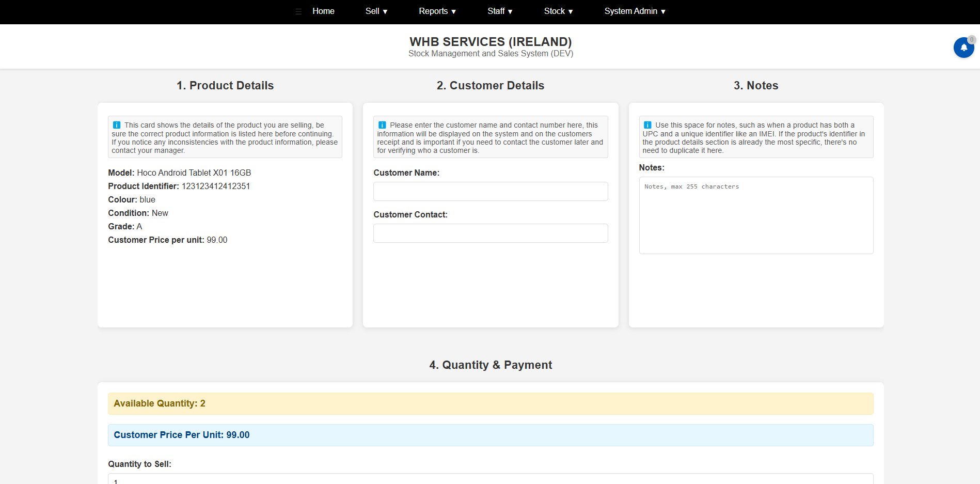Open the Stock dropdown menu
This screenshot has width=980, height=484.
click(x=559, y=11)
